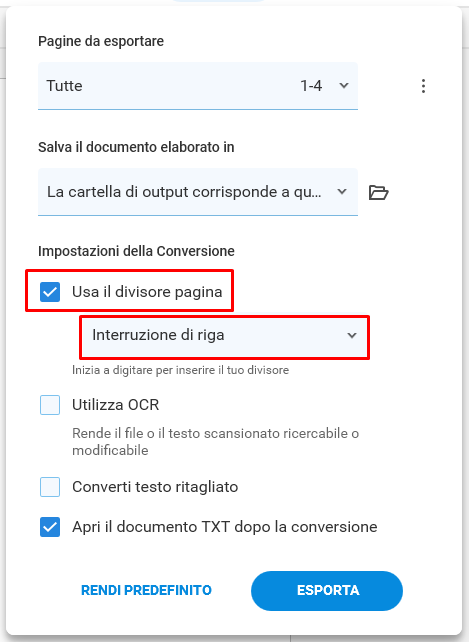Image resolution: width=469 pixels, height=642 pixels.
Task: Browse output location with the folder icon
Action: tap(378, 192)
